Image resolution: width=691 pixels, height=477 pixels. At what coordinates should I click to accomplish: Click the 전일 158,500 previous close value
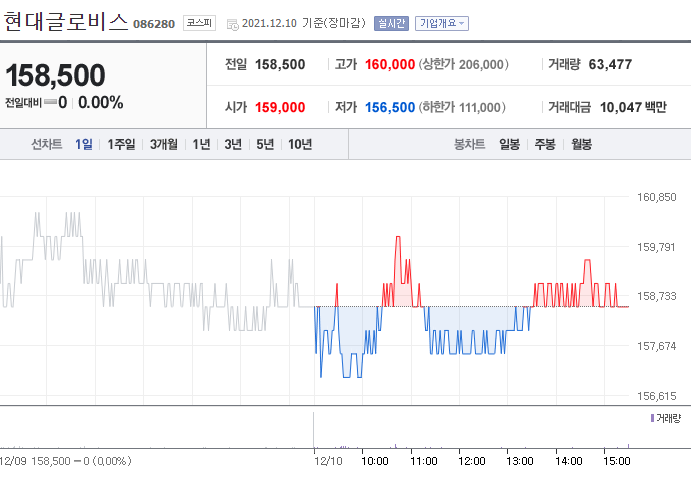point(280,64)
